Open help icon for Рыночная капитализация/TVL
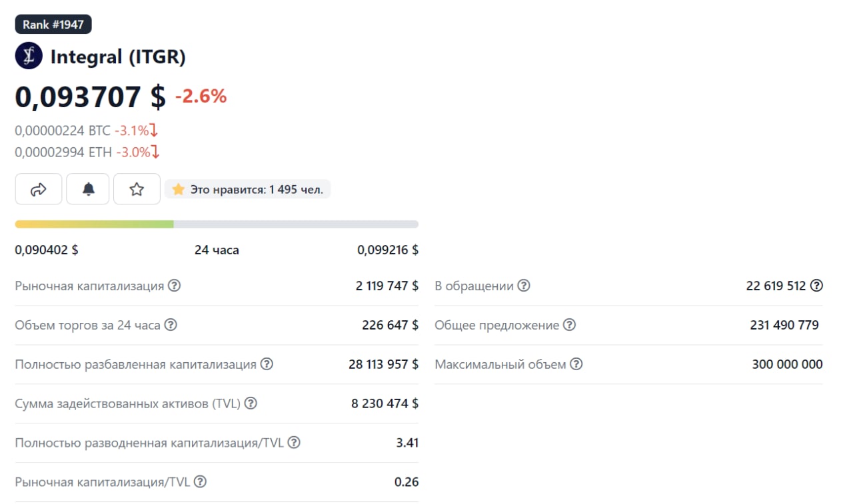 coord(200,482)
